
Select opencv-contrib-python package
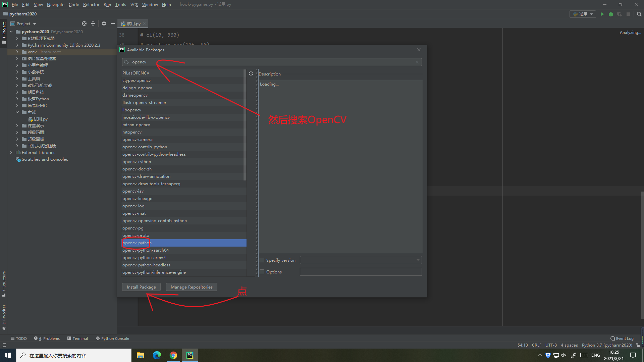[x=184, y=147]
